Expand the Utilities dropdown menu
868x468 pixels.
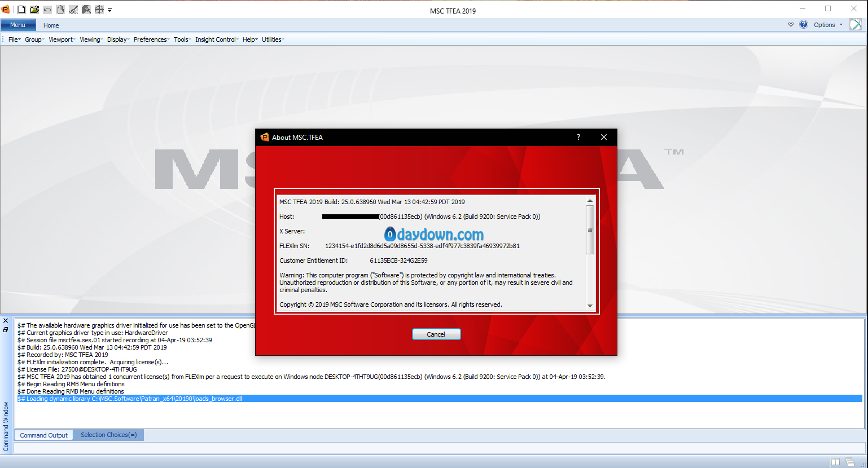(x=273, y=39)
